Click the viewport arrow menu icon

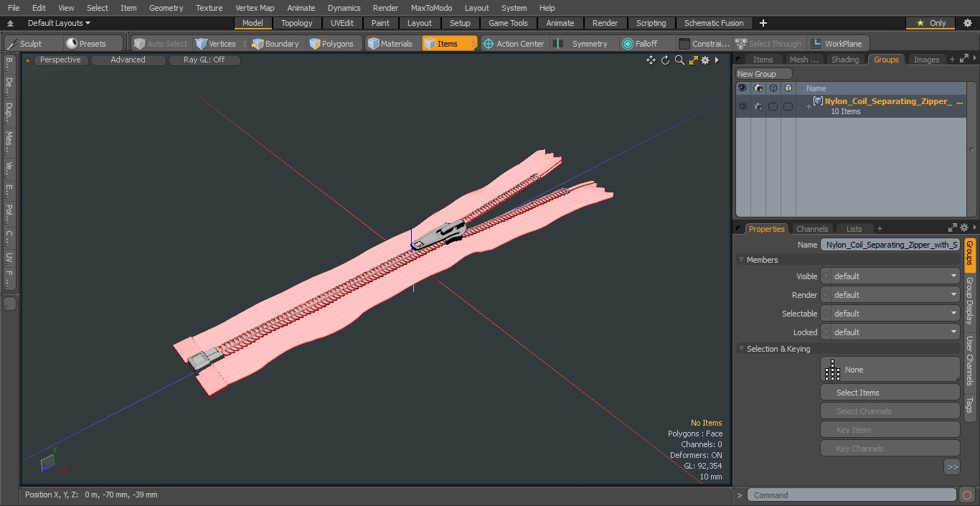[717, 60]
